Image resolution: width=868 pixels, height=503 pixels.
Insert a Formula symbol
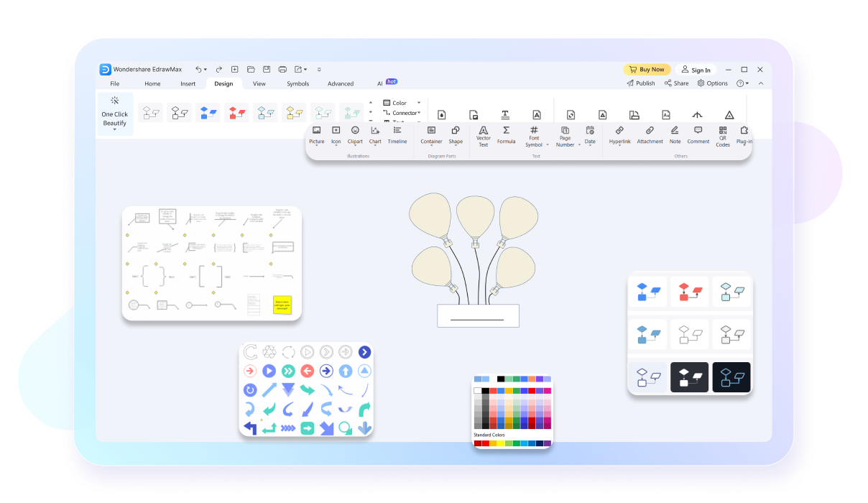[506, 135]
